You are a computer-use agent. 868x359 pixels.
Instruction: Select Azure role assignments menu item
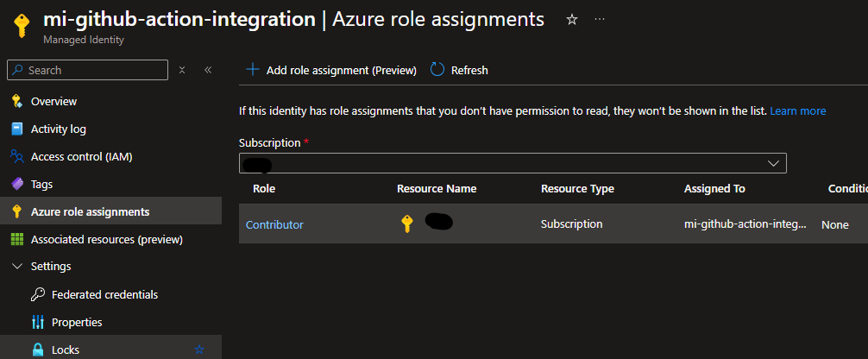point(110,211)
